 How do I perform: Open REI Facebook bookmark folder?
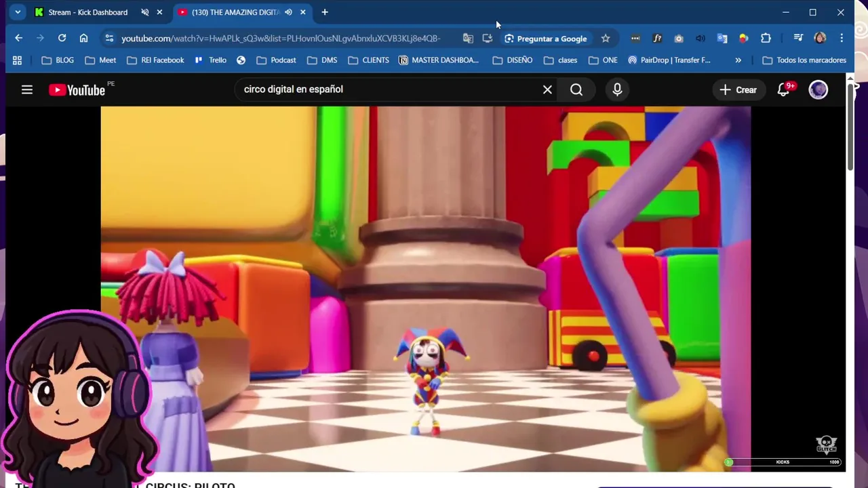click(x=155, y=60)
